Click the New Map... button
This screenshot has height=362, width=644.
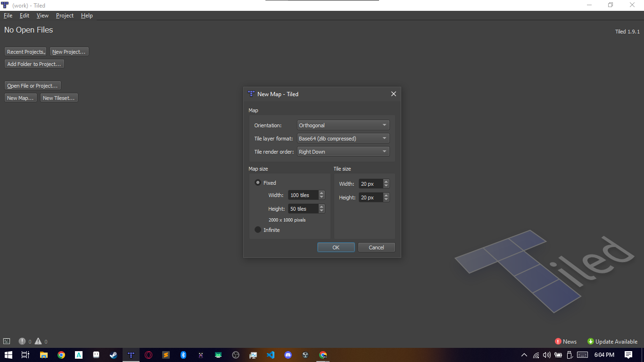click(21, 98)
